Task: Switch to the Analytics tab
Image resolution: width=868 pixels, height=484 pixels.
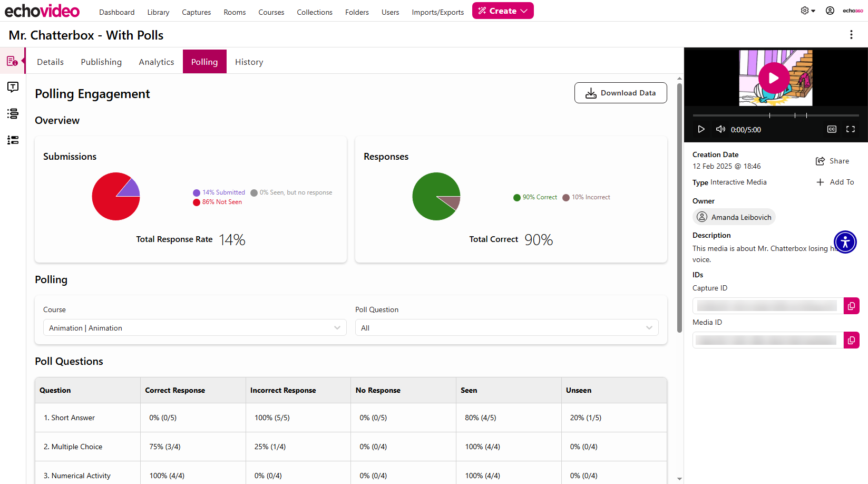Action: tap(157, 62)
